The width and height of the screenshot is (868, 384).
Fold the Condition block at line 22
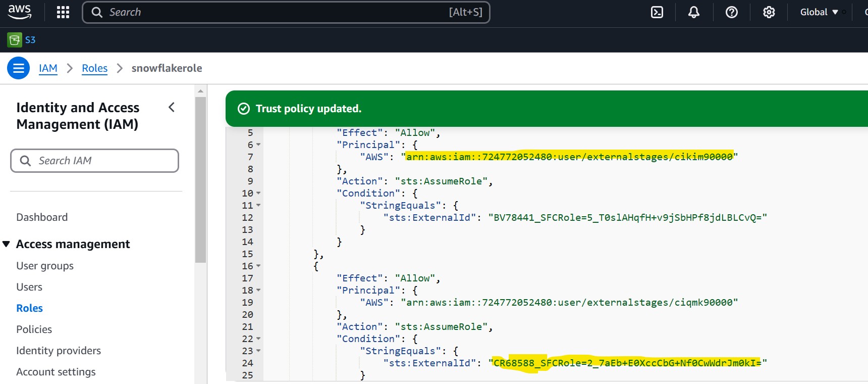258,339
